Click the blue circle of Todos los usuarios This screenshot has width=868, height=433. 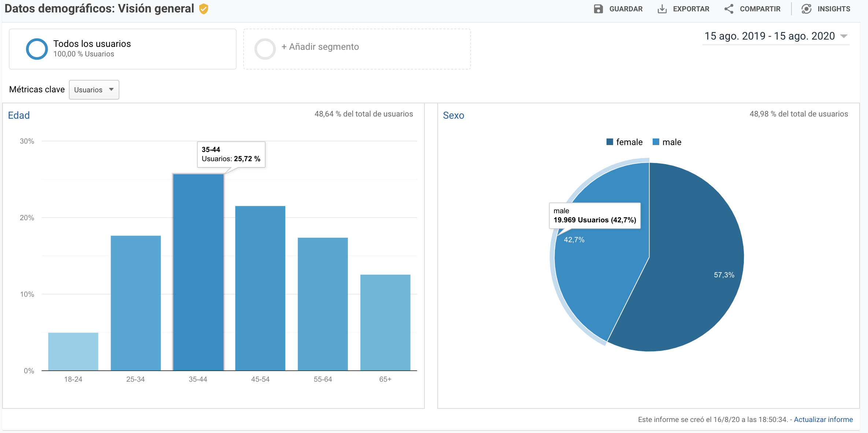[x=37, y=49]
